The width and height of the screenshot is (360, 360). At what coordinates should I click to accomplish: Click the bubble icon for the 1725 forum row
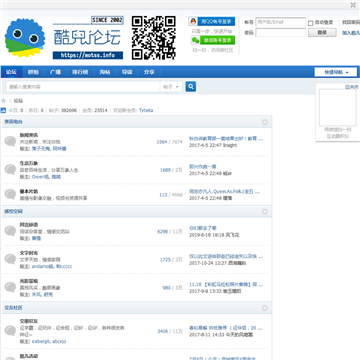click(10, 259)
